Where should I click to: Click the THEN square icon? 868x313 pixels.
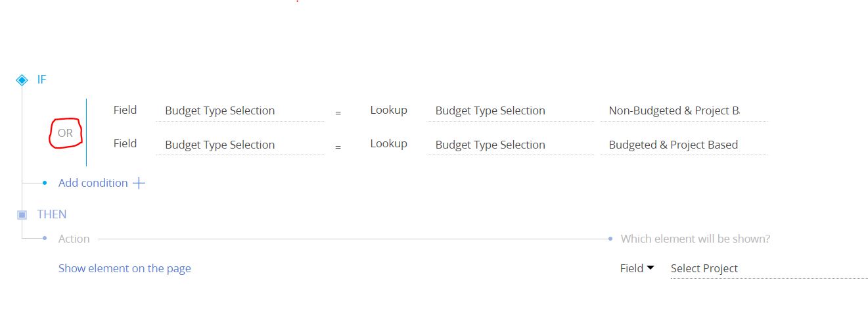pos(22,214)
